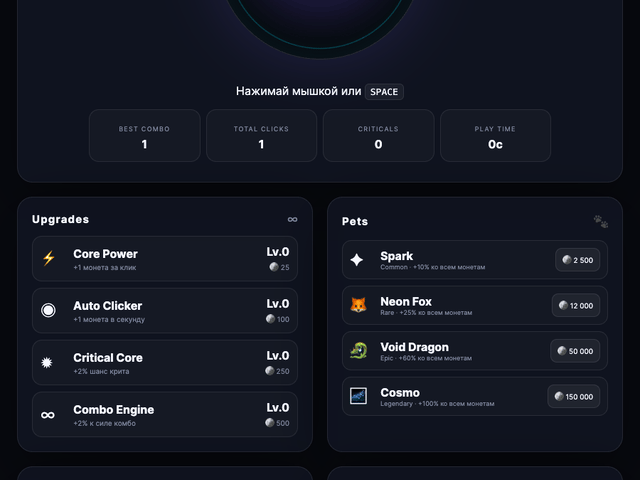Click the Total Clicks stat card
Viewport: 640px width, 480px height.
pos(262,136)
